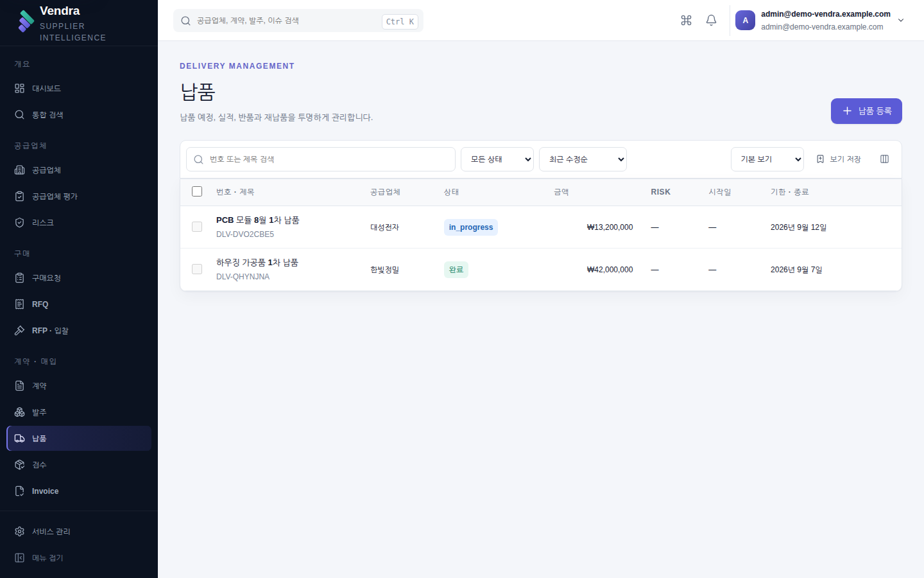This screenshot has height=578, width=924.
Task: Check the PCB 모듈 8월 1차 납품 row checkbox
Action: (x=197, y=227)
